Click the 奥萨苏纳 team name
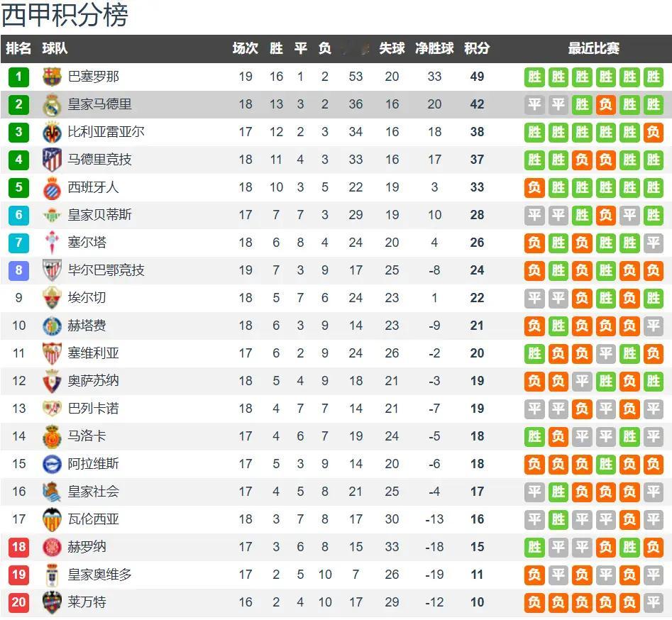The width and height of the screenshot is (672, 620). (x=94, y=381)
